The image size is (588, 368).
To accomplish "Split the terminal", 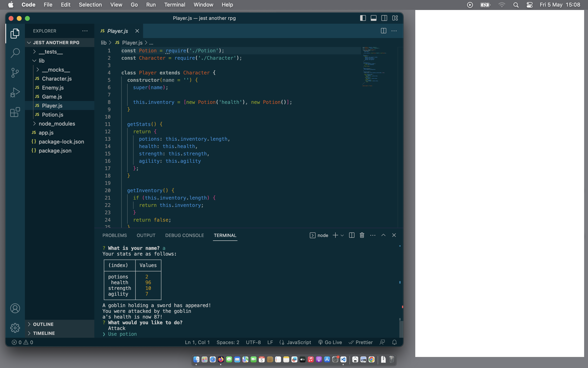I will click(352, 235).
